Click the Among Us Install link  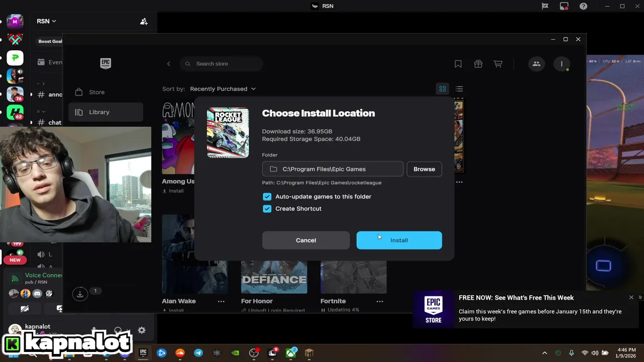(x=173, y=191)
